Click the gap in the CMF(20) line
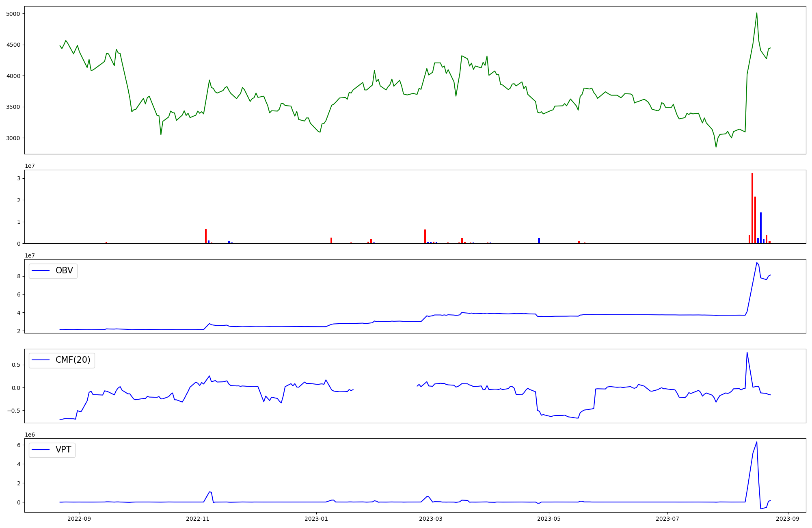The width and height of the screenshot is (812, 528). pyautogui.click(x=385, y=388)
